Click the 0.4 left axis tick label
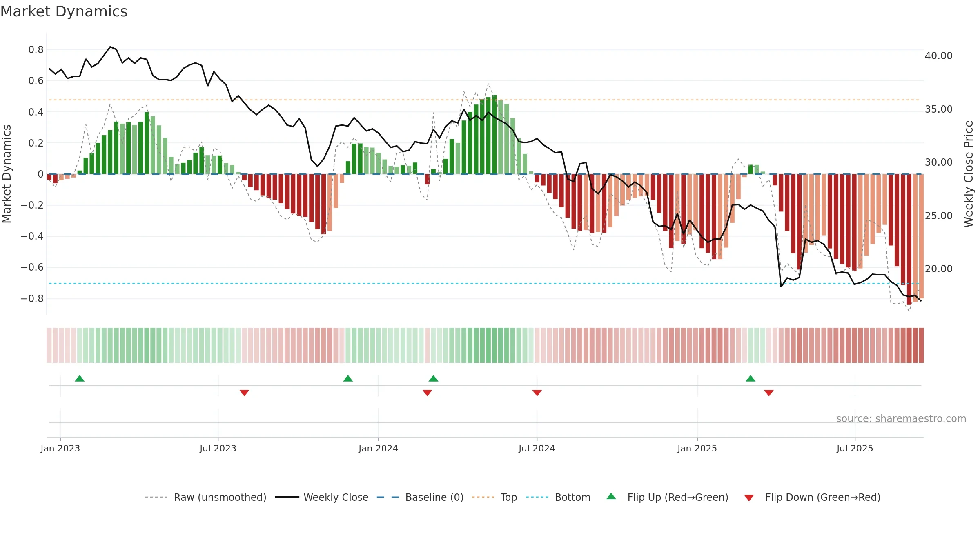Viewport: 980px width, 551px height. (36, 112)
